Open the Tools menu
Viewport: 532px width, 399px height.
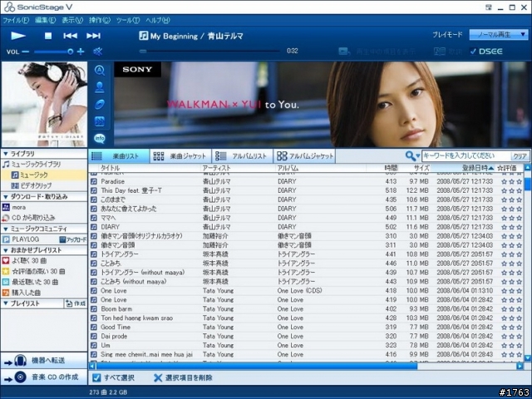[128, 20]
